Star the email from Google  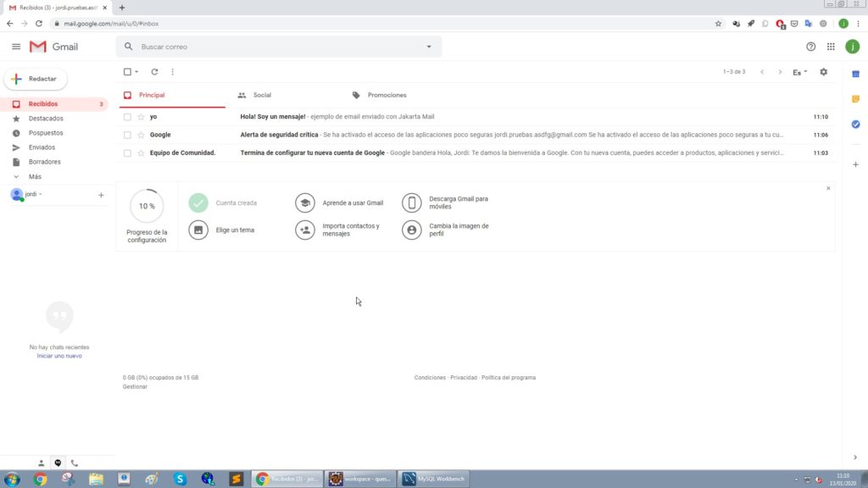tap(141, 135)
